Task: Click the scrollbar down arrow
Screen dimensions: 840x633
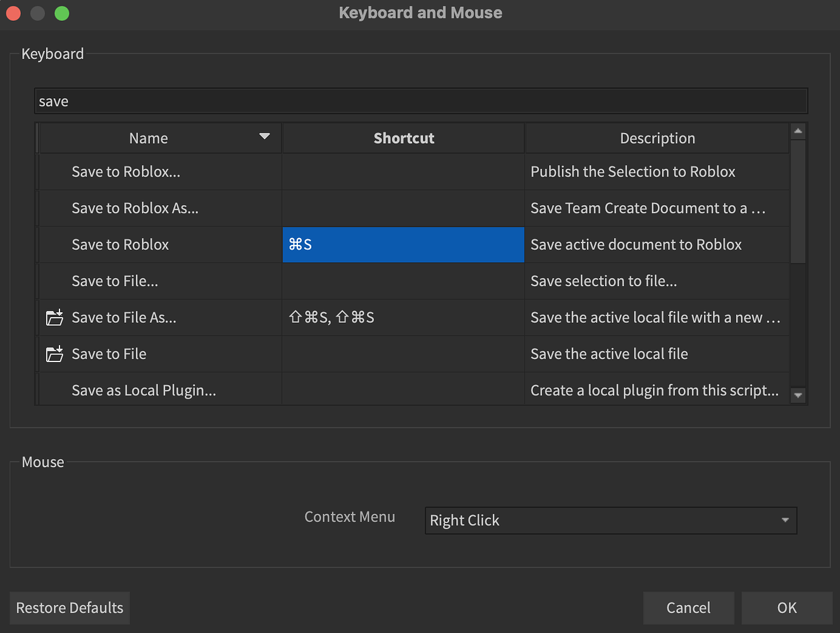Action: 798,394
